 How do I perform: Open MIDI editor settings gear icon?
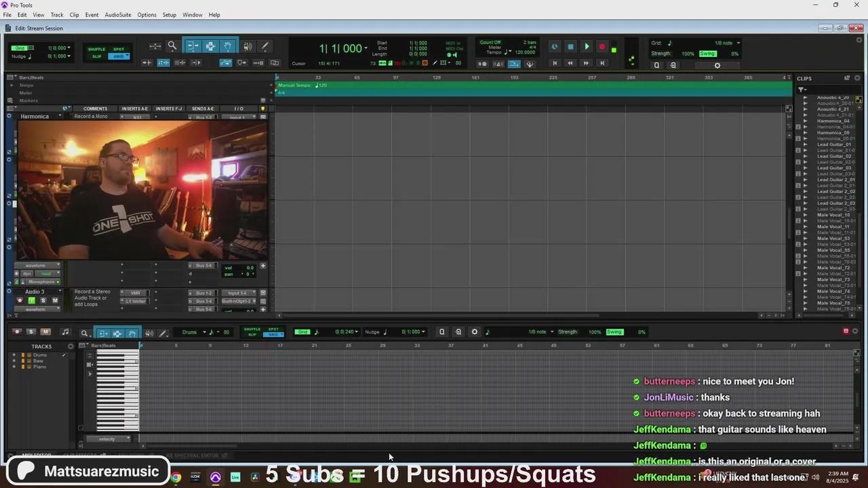tap(475, 331)
